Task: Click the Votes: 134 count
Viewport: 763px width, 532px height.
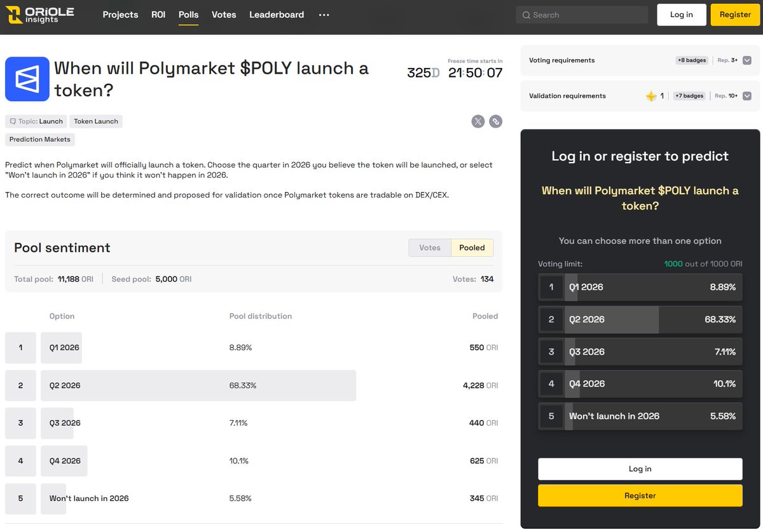Action: 473,279
